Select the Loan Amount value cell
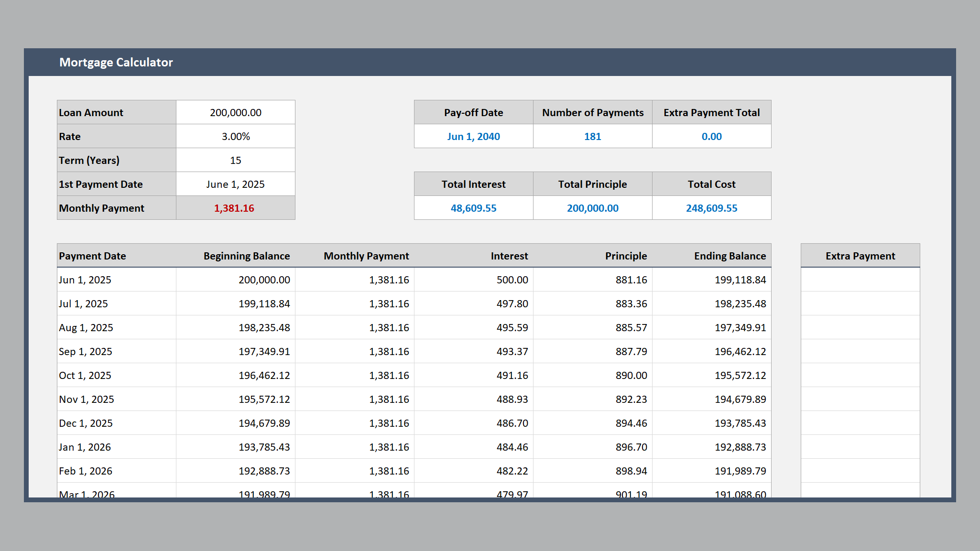 click(x=236, y=112)
